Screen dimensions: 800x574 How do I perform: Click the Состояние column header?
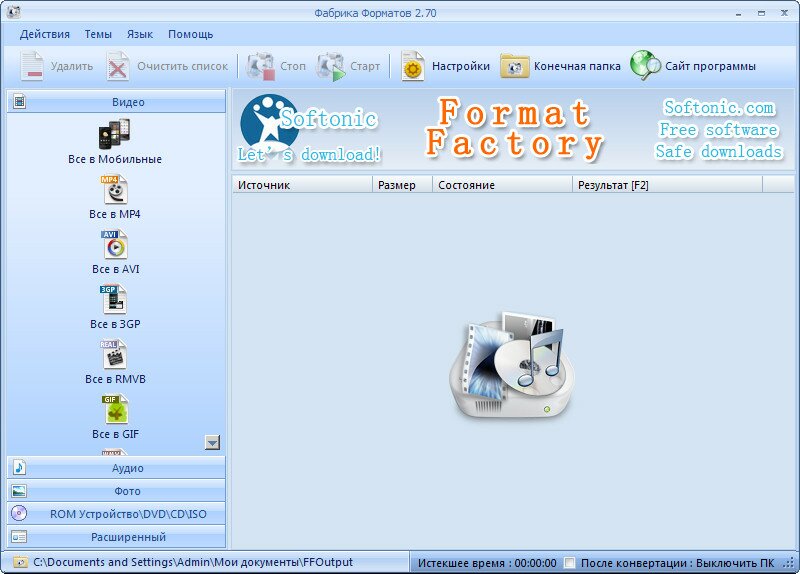503,185
